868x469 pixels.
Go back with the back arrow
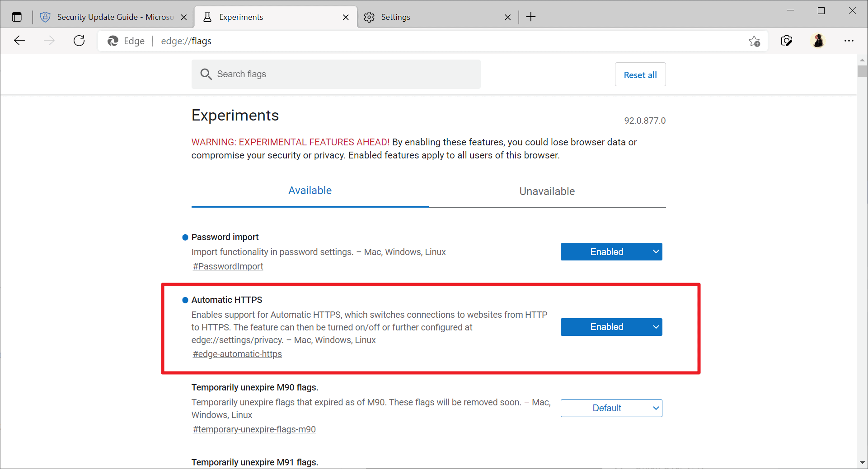click(x=19, y=41)
